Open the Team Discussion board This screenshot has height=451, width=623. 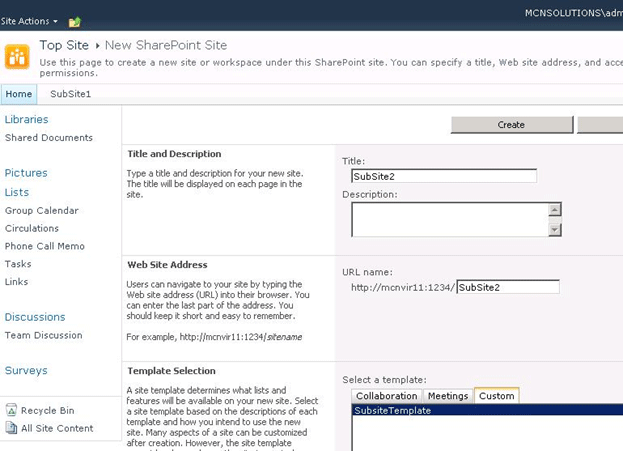pos(44,335)
